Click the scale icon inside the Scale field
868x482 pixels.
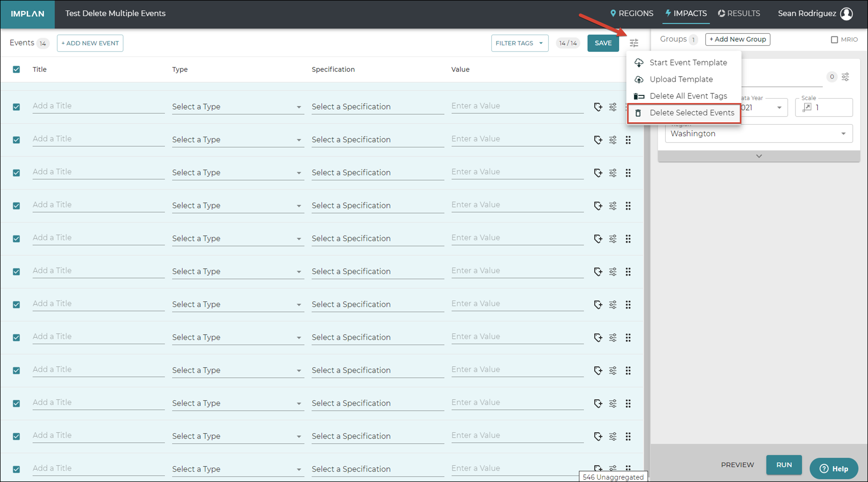pos(807,107)
